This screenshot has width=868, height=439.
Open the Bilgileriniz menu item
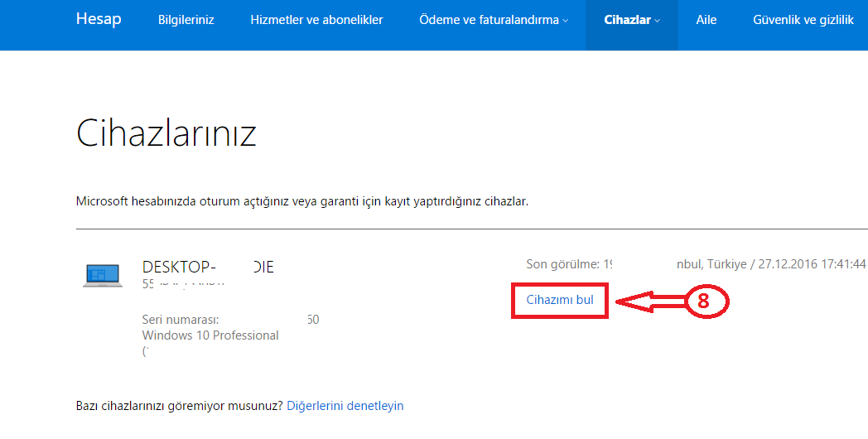[186, 20]
